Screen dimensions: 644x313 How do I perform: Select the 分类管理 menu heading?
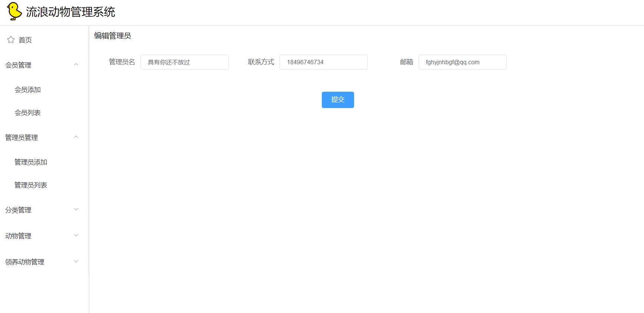point(18,210)
